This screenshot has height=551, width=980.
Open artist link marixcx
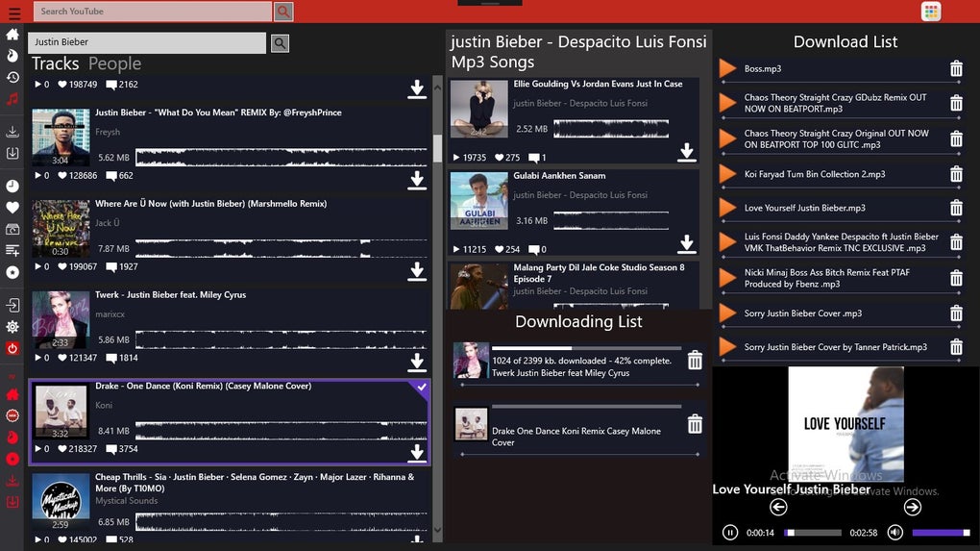110,313
